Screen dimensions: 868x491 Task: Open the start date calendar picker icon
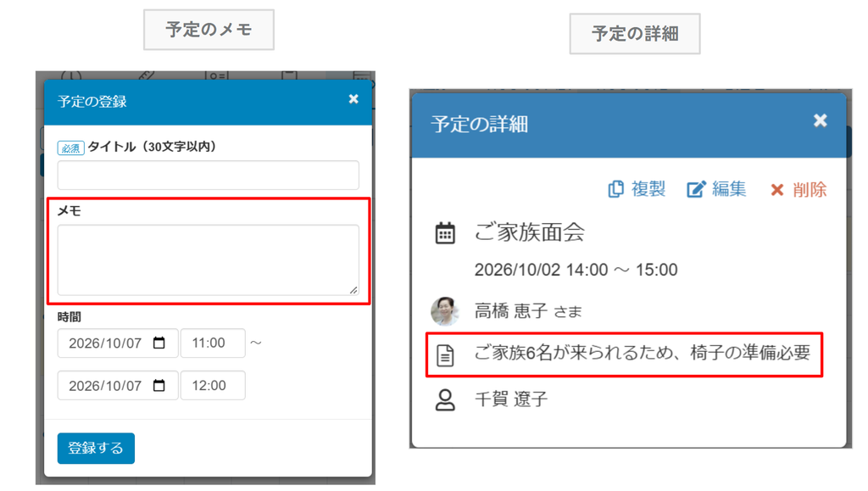(x=159, y=343)
